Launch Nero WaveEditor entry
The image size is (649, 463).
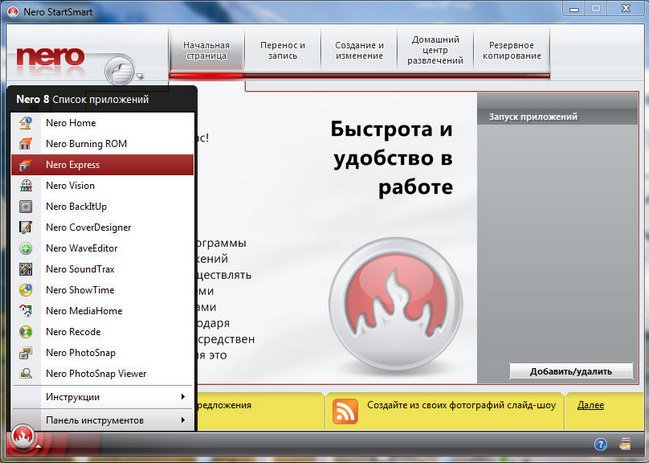[103, 248]
